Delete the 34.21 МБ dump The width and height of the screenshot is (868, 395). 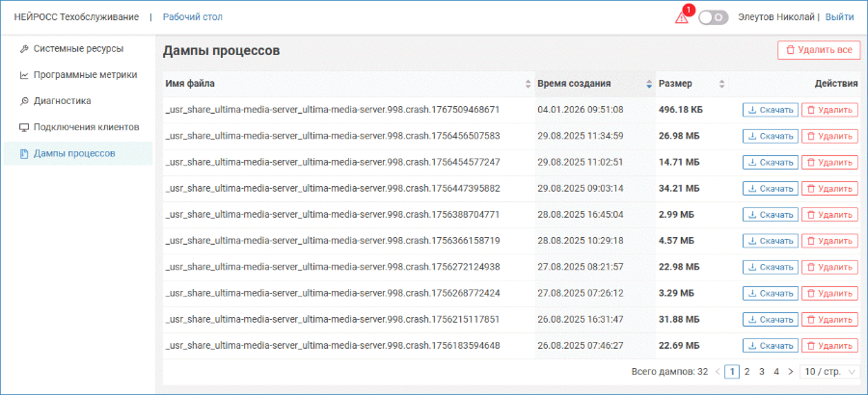coord(829,188)
